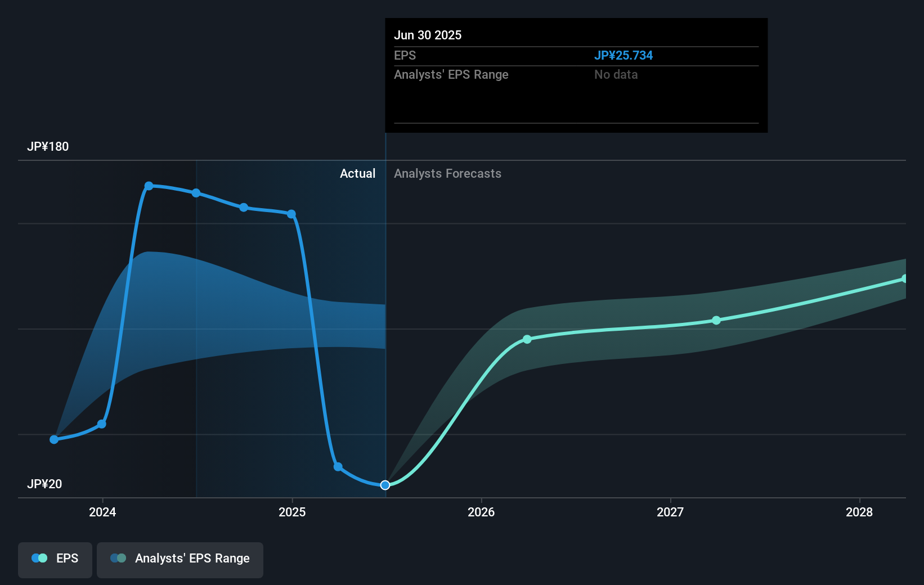
Task: Select the earliest 2023 EPS data point
Action: pos(53,439)
